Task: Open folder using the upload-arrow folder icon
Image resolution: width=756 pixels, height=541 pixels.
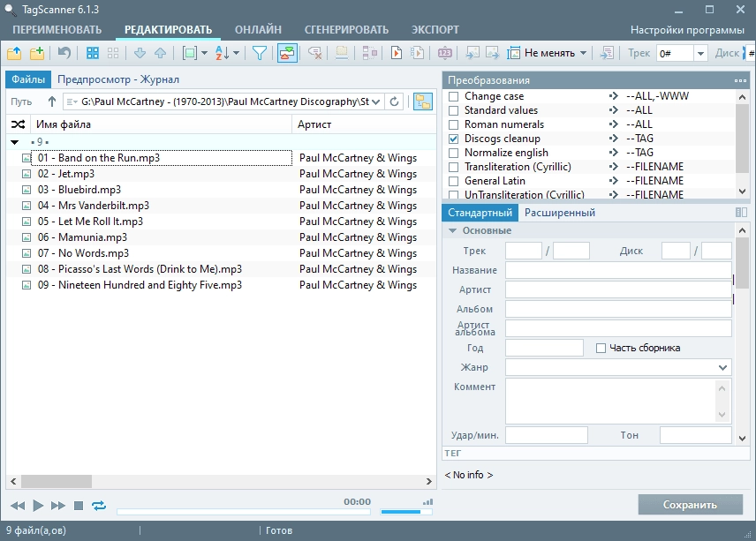Action: (x=14, y=53)
